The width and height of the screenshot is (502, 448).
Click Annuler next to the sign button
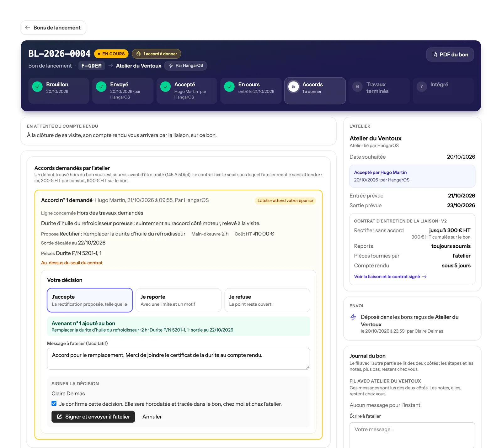[x=152, y=417]
